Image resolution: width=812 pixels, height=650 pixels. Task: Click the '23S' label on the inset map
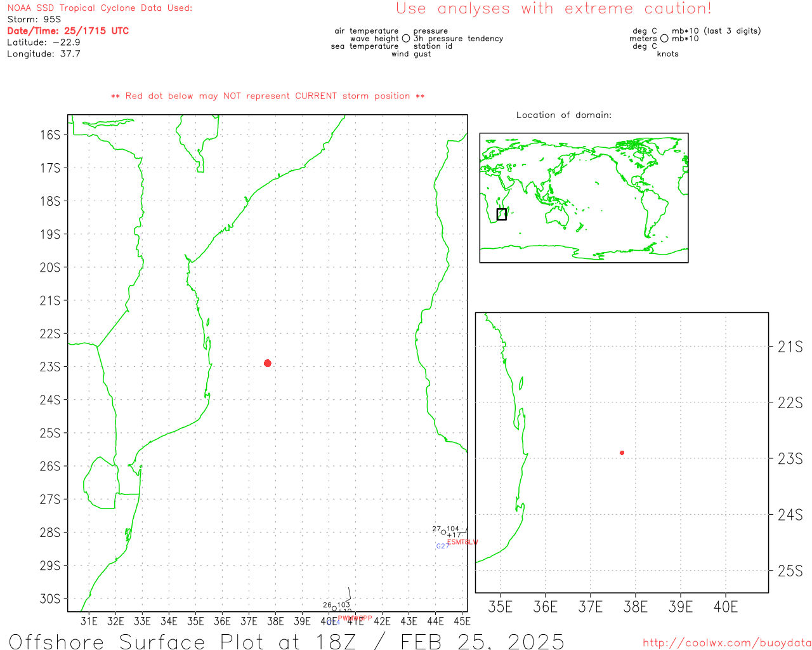(790, 459)
